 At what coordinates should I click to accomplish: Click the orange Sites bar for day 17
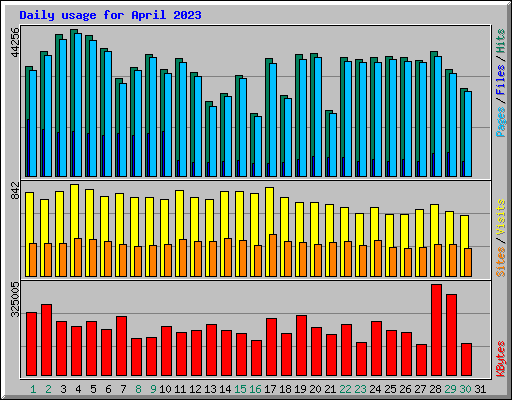273,256
